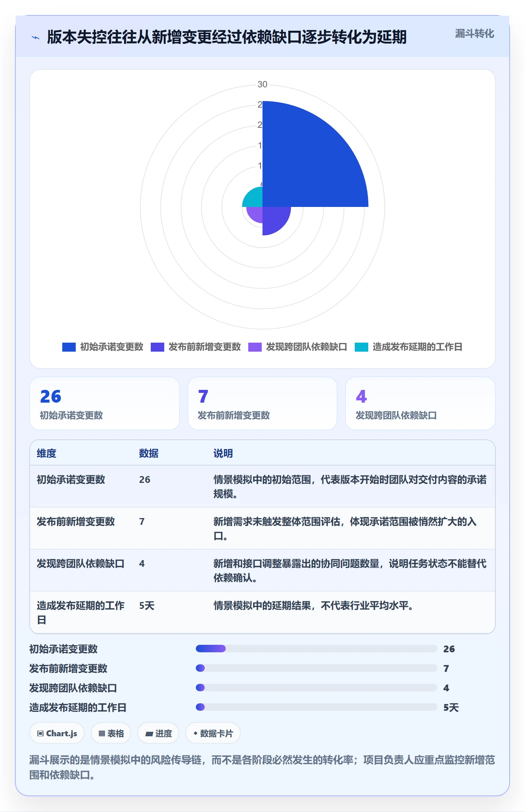The image size is (525, 812).
Task: Click the description beginning 情景模拟中的初始范围
Action: coord(350,487)
